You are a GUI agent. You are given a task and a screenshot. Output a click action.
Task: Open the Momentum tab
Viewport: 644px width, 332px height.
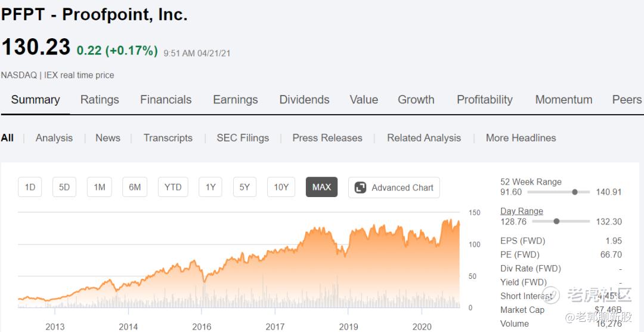(563, 100)
